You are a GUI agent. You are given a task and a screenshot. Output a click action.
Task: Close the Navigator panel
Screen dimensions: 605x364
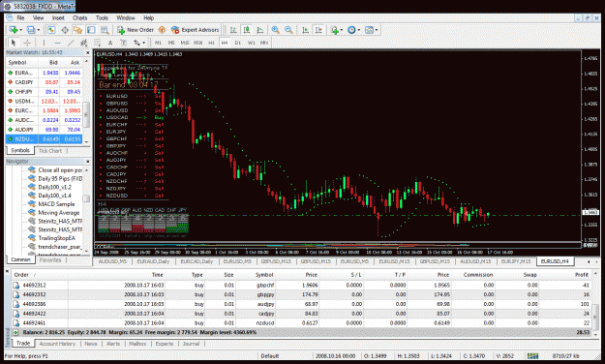(x=87, y=162)
